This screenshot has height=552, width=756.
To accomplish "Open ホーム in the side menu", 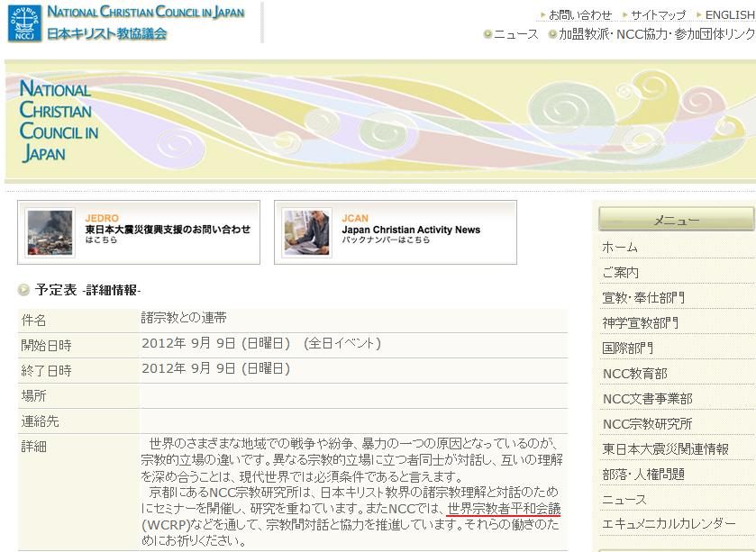I will [x=620, y=248].
